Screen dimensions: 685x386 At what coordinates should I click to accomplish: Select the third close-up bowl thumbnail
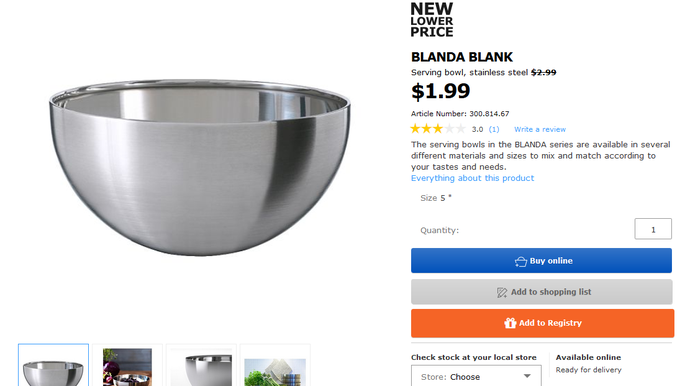tap(201, 365)
